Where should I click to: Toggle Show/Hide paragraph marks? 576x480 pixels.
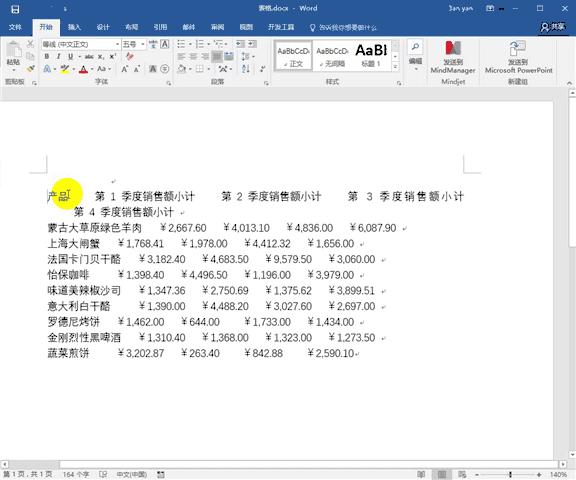pyautogui.click(x=263, y=69)
